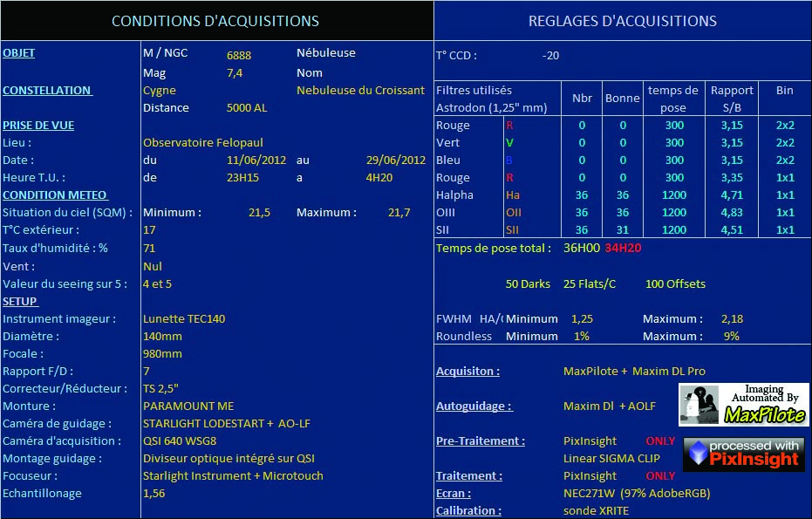This screenshot has height=519, width=812.
Task: Select the SETUP heading
Action: point(20,302)
